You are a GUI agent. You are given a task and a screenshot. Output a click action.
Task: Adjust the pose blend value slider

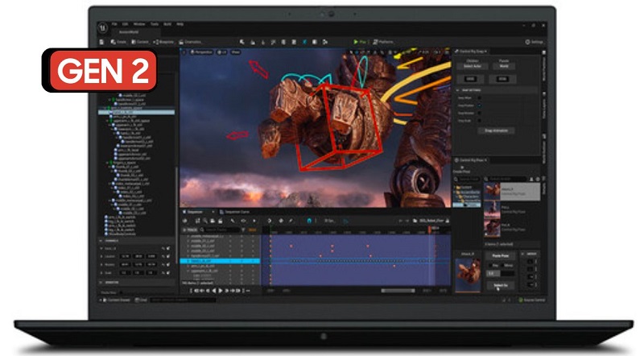tap(500, 273)
